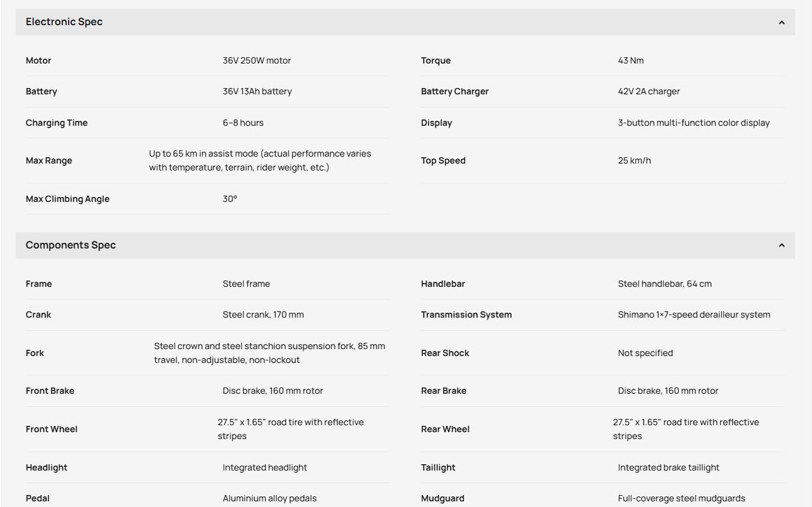This screenshot has height=507, width=812.
Task: Click the Components Spec section header
Action: tap(405, 245)
